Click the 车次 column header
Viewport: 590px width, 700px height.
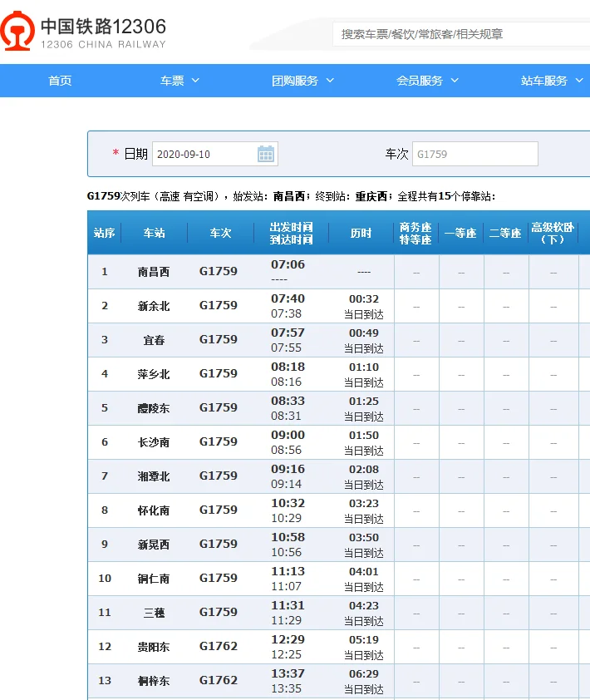click(x=220, y=233)
